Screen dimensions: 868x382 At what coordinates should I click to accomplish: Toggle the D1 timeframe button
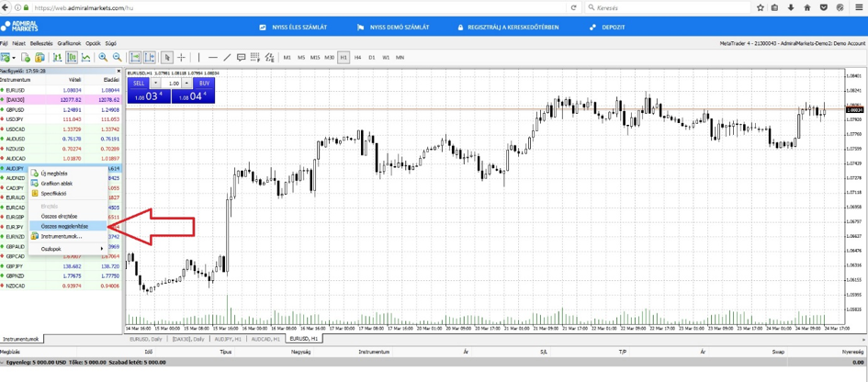(372, 58)
